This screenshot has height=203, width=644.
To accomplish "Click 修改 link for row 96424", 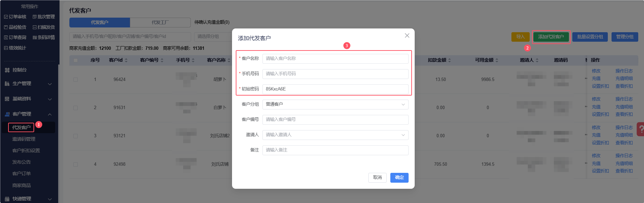I will pos(596,71).
